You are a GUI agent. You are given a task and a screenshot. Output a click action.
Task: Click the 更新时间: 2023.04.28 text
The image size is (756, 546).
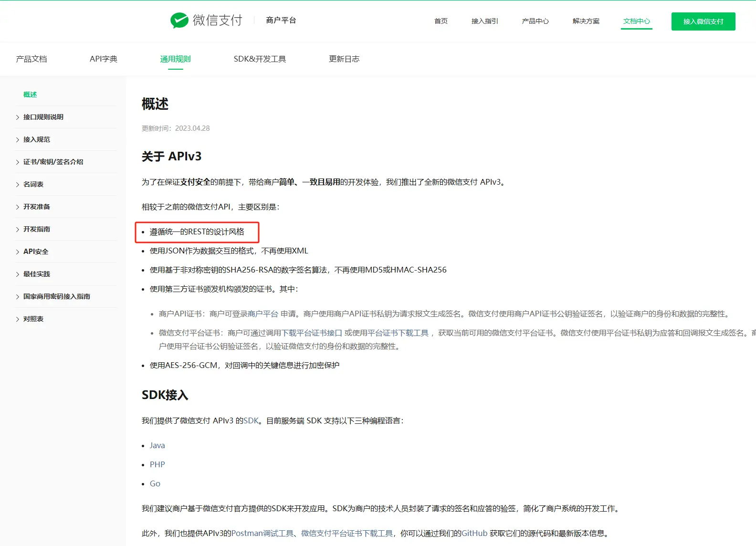pos(176,128)
